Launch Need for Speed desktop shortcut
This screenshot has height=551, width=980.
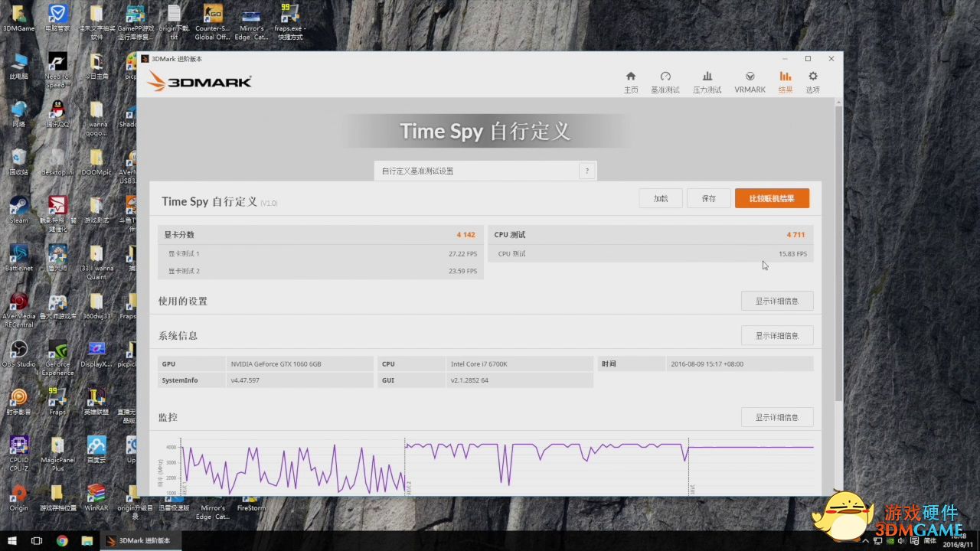57,70
